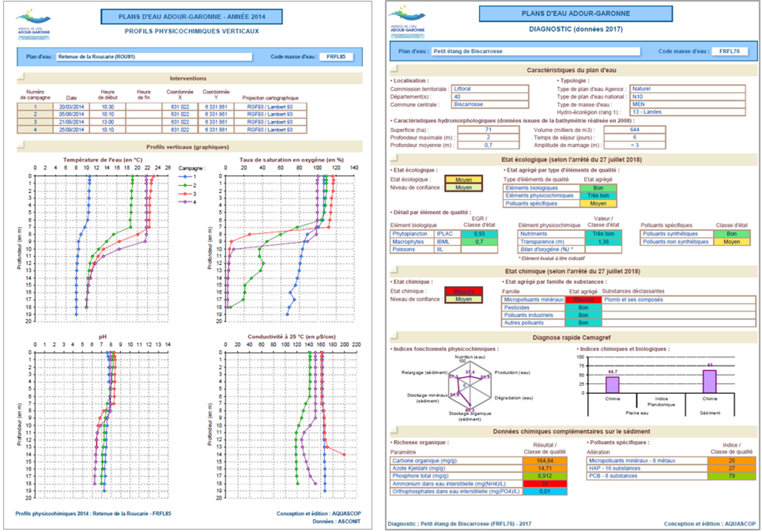Screen dimensions: 762x532
Task: Click the 'Littoral' commission territoriale field
Action: point(490,89)
